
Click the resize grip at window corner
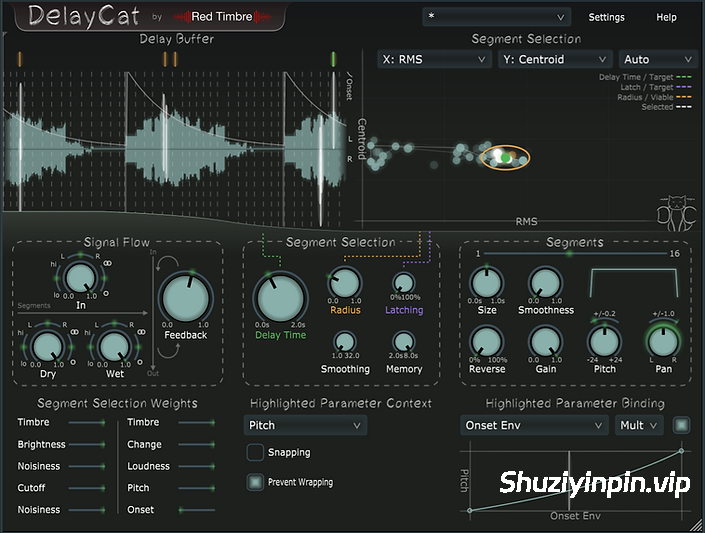click(697, 525)
